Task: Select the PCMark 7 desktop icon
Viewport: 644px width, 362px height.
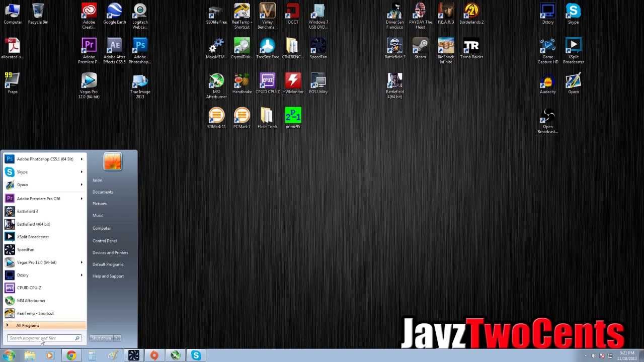Action: tap(242, 118)
